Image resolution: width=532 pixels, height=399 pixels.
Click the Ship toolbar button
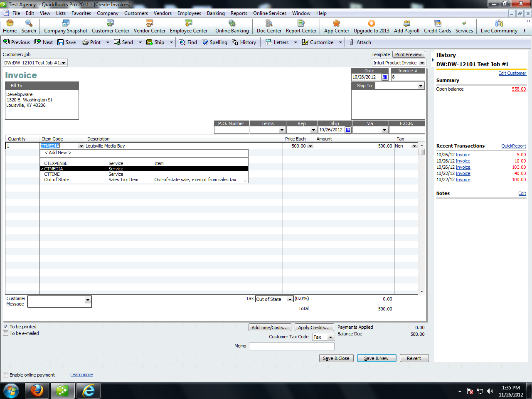[155, 42]
